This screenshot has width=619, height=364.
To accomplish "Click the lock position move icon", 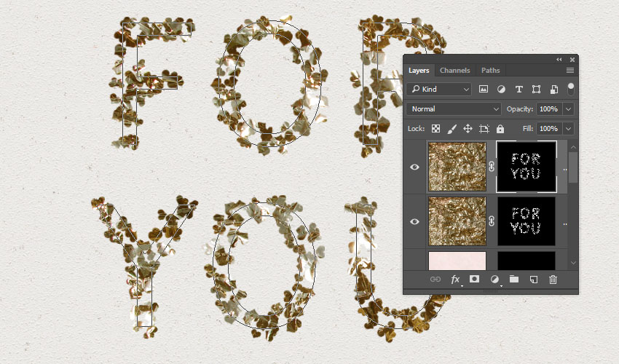I will 468,129.
